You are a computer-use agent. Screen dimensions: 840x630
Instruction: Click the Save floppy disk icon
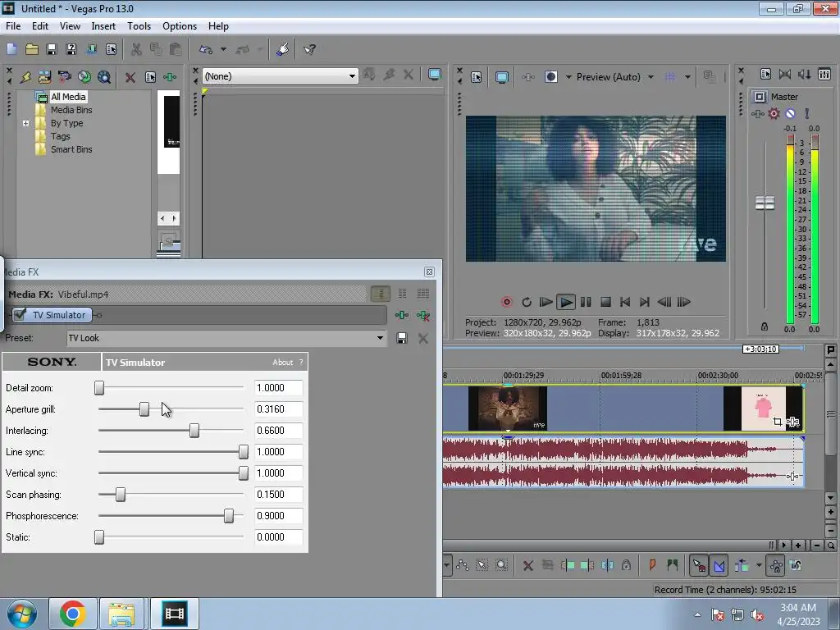[52, 49]
